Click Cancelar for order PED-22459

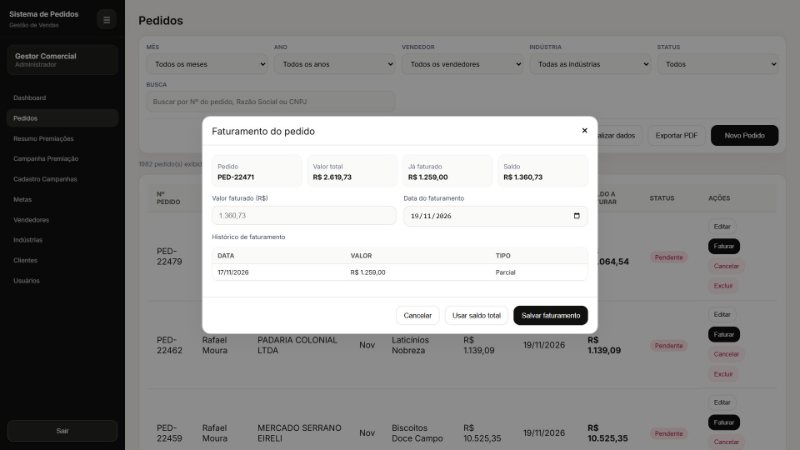tap(726, 442)
